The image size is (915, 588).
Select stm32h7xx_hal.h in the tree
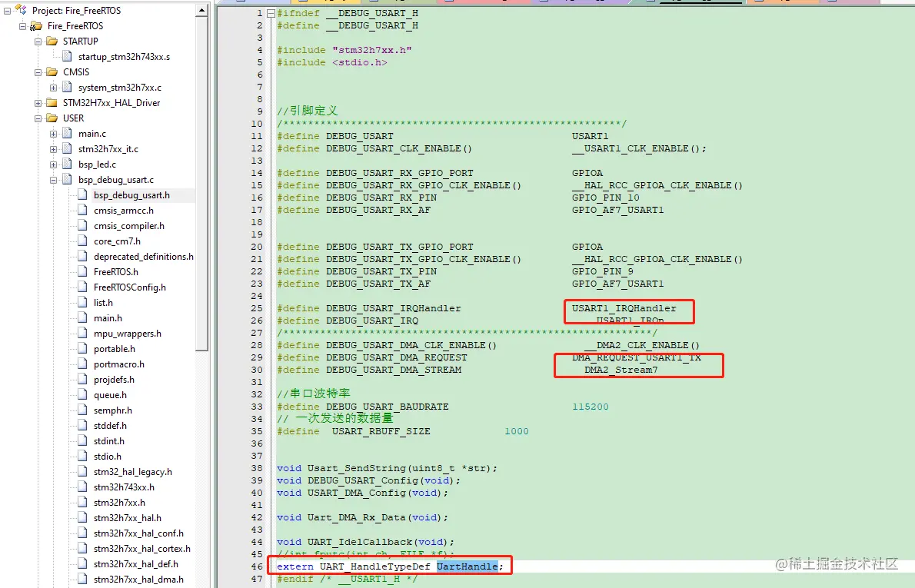click(x=127, y=518)
